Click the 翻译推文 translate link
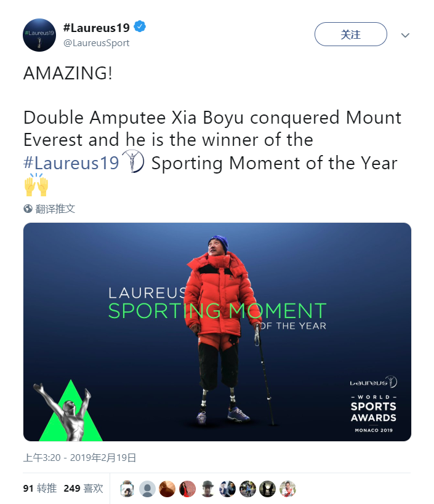The height and width of the screenshot is (504, 434). pyautogui.click(x=55, y=209)
